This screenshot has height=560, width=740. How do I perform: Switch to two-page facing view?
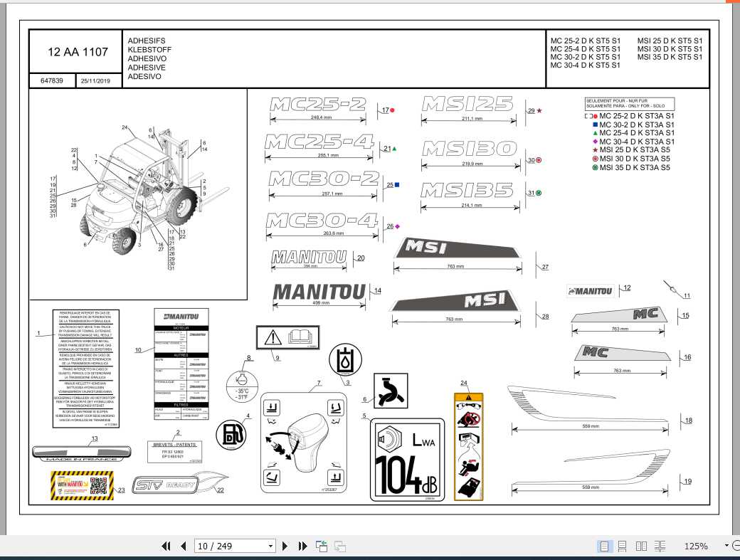641,546
